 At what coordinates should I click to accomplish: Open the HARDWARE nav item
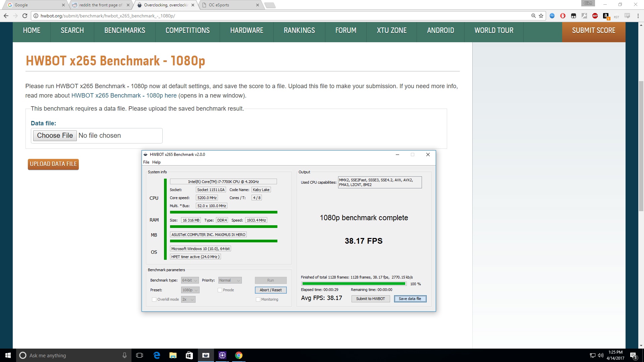pos(247,31)
